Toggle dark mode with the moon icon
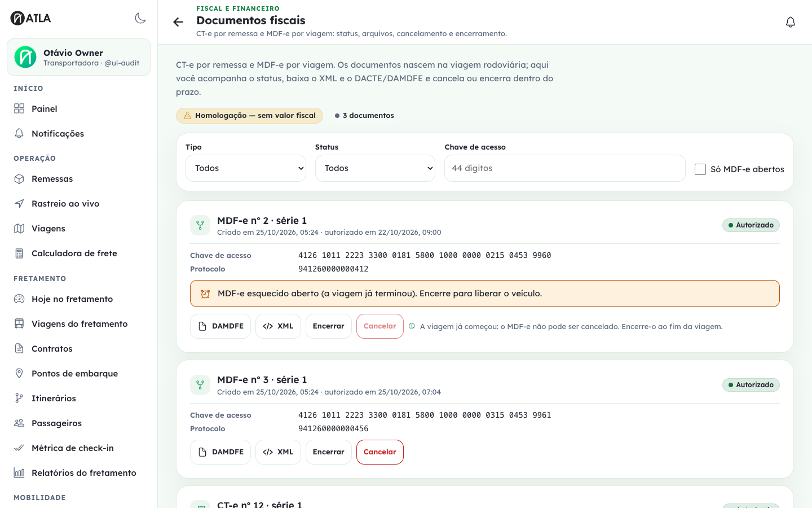 [140, 18]
